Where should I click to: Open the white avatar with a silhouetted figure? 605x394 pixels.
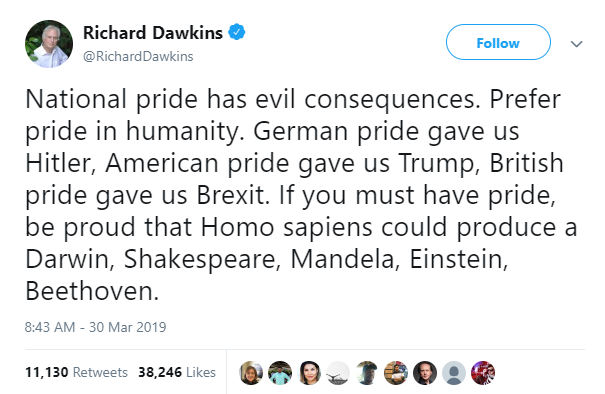click(x=338, y=373)
